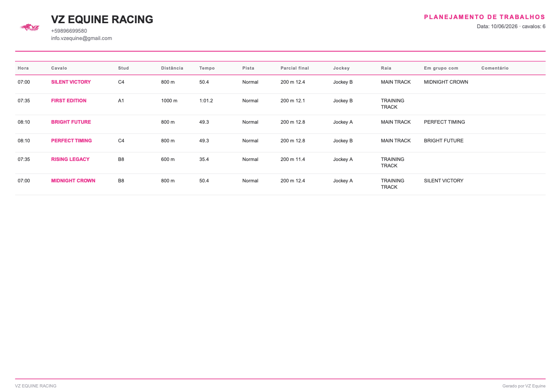Click the 1000 m distance cell
Image resolution: width=559 pixels, height=392 pixels.
[169, 101]
